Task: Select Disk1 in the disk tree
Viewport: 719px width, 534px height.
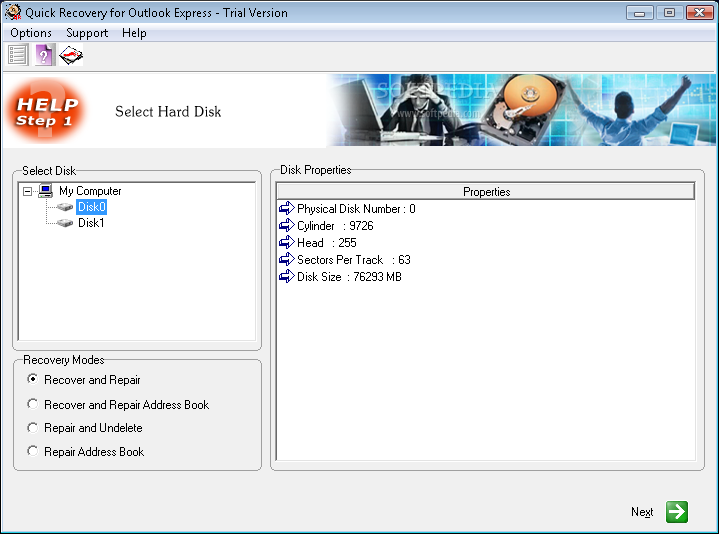Action: [x=91, y=223]
